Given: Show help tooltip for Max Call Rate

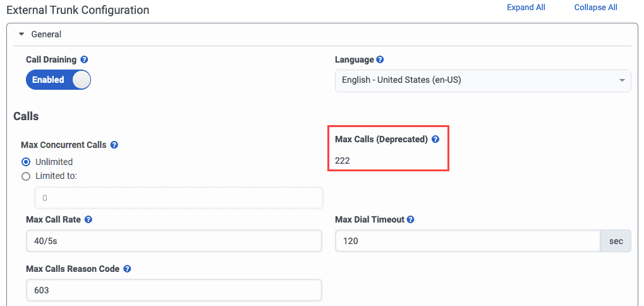Looking at the screenshot, I should pos(88,219).
